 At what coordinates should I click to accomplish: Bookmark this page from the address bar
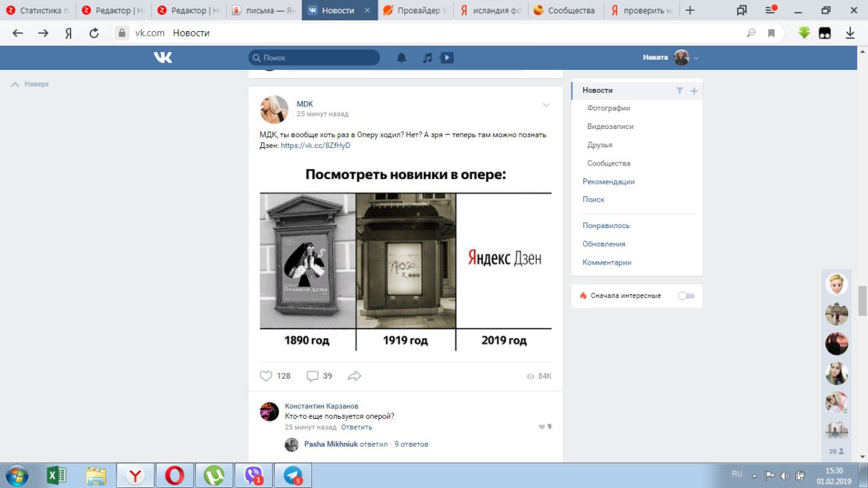point(771,33)
